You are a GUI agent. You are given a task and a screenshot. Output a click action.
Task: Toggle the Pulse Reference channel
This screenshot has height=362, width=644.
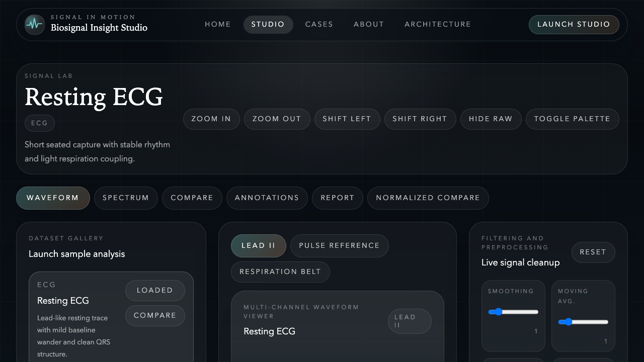(x=340, y=246)
